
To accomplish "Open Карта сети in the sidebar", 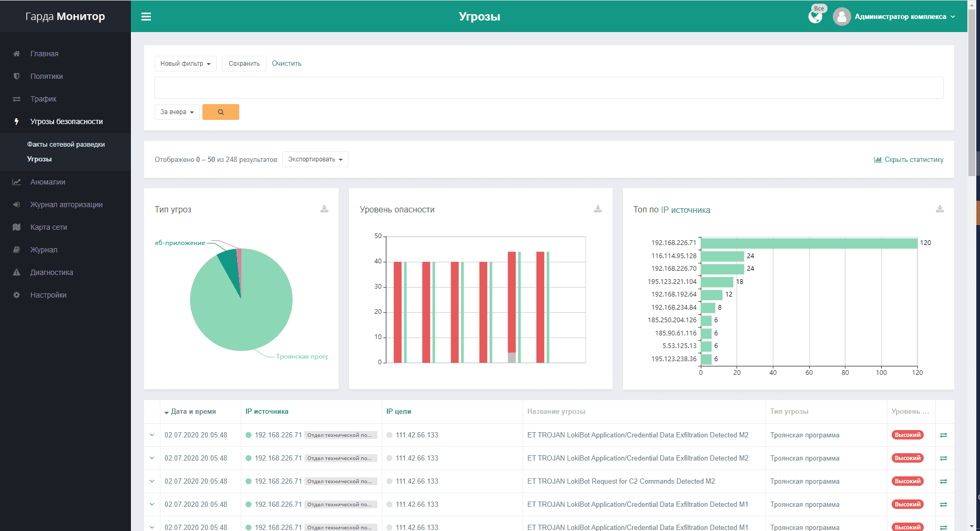I will (x=48, y=227).
